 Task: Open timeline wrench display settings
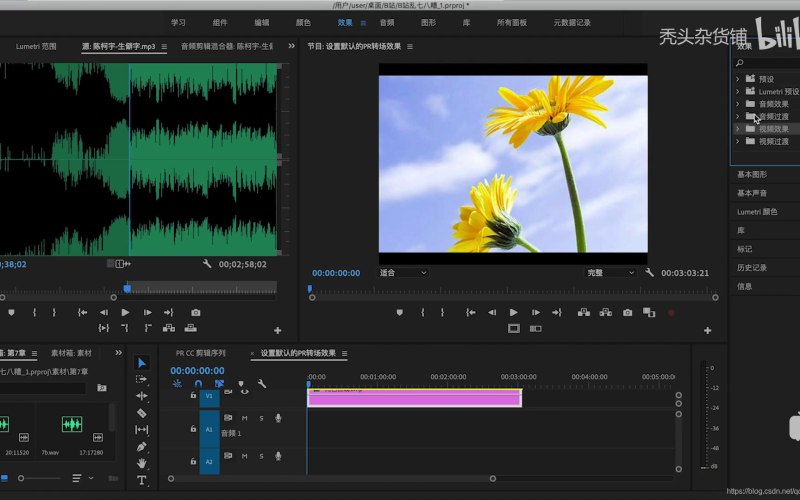262,383
